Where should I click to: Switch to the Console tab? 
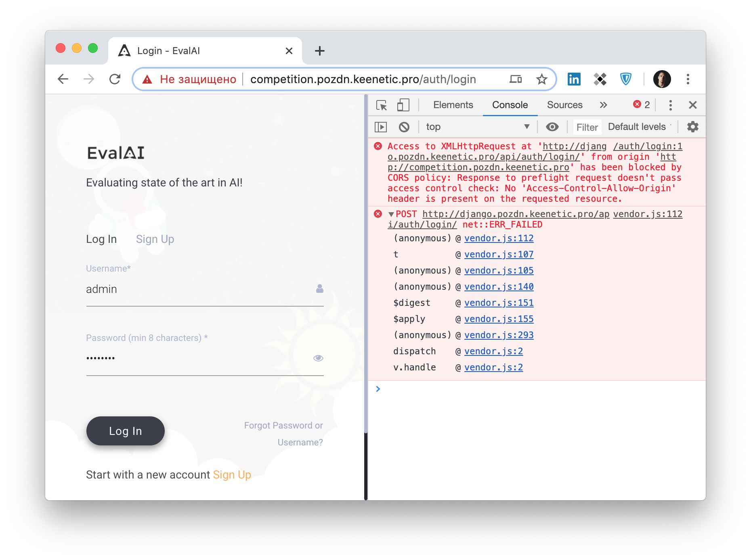pos(510,105)
